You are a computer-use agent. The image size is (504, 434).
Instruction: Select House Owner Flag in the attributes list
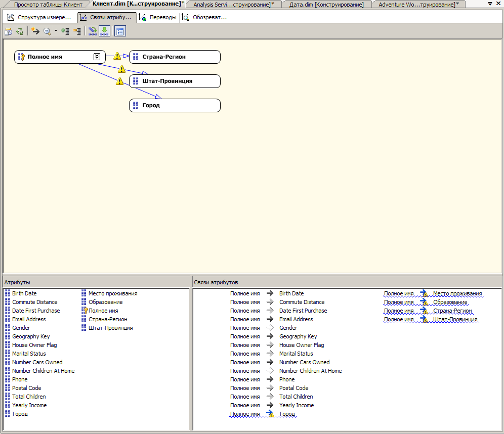(34, 345)
